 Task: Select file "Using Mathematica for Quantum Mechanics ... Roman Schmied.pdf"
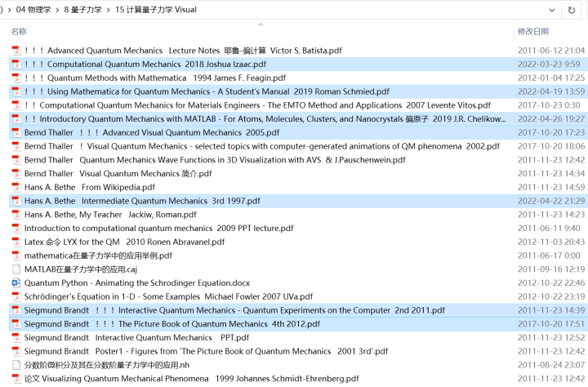coord(207,91)
